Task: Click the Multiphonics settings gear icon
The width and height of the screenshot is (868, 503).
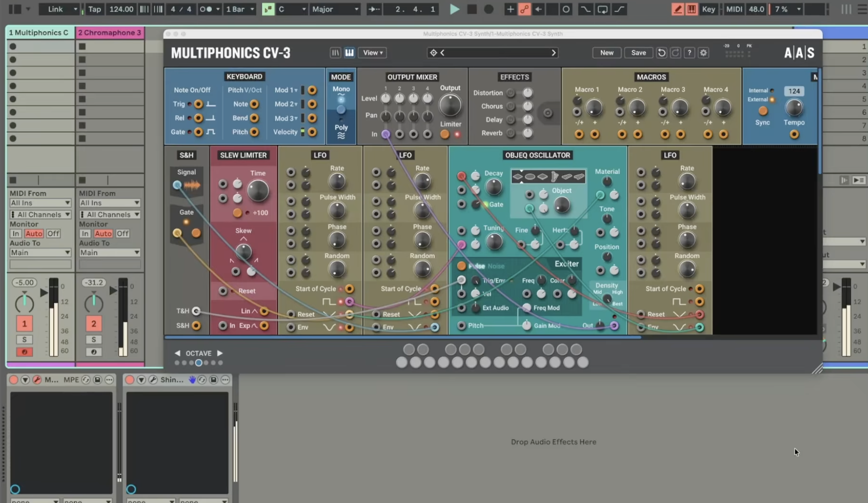Action: tap(703, 53)
